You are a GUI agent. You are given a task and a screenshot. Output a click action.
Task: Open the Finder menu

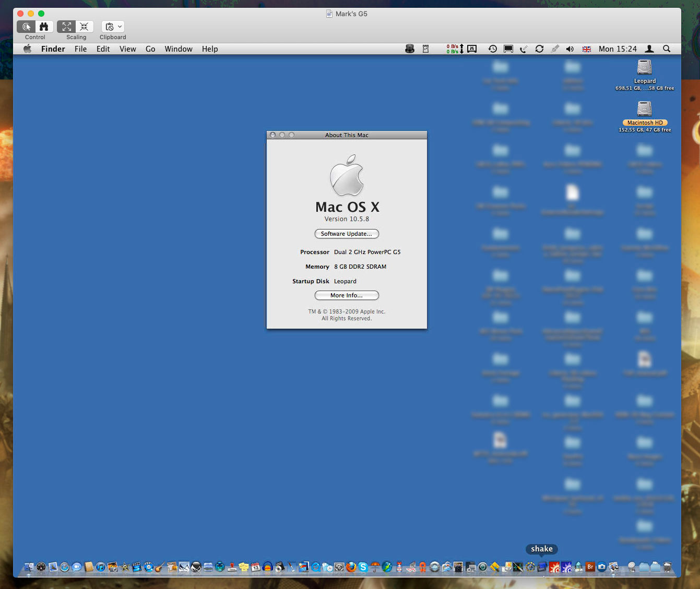click(x=53, y=49)
